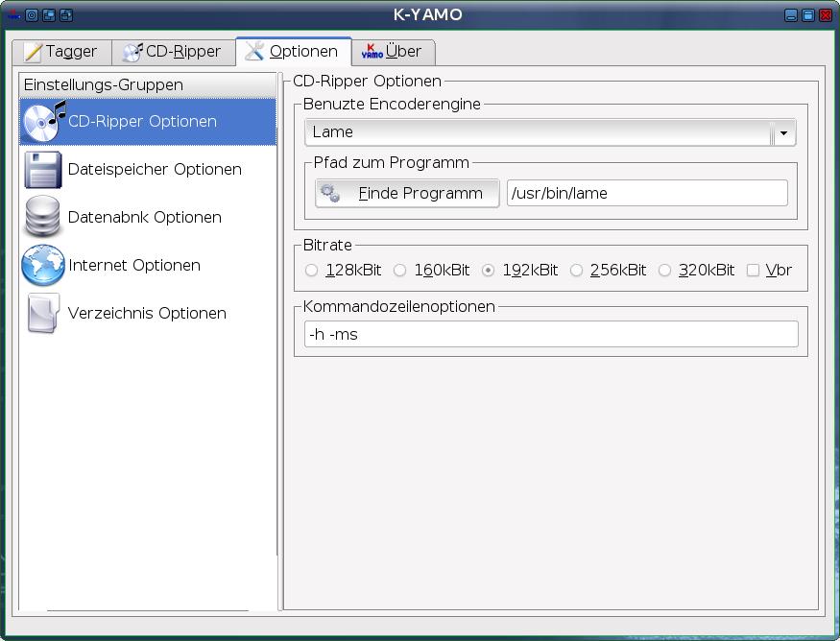
Task: Minimize the K-YAMO window
Action: 791,15
